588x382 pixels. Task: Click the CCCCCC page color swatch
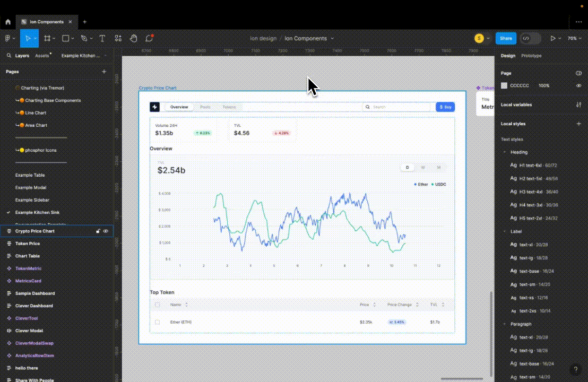[x=504, y=85]
